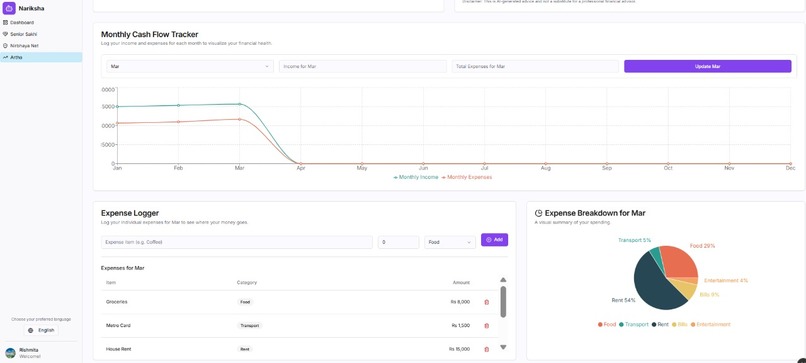Toggle Food in pie chart legend
This screenshot has height=363, width=806.
pos(607,324)
